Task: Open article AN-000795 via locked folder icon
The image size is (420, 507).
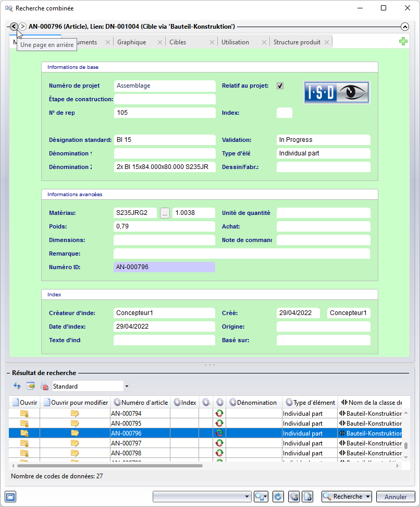Action: [24, 424]
